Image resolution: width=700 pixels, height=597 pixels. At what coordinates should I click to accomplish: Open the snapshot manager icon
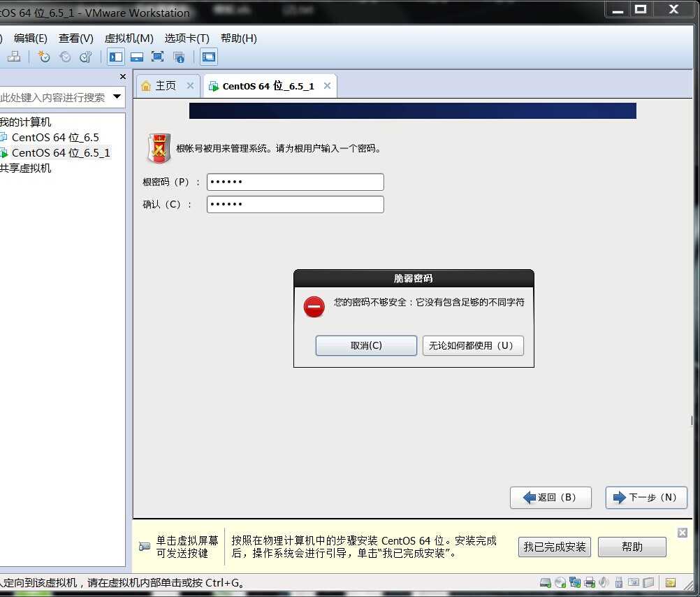coord(85,57)
